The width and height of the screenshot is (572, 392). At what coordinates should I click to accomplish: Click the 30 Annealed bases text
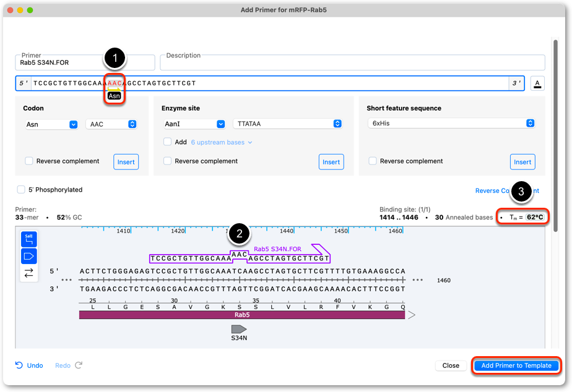(464, 217)
